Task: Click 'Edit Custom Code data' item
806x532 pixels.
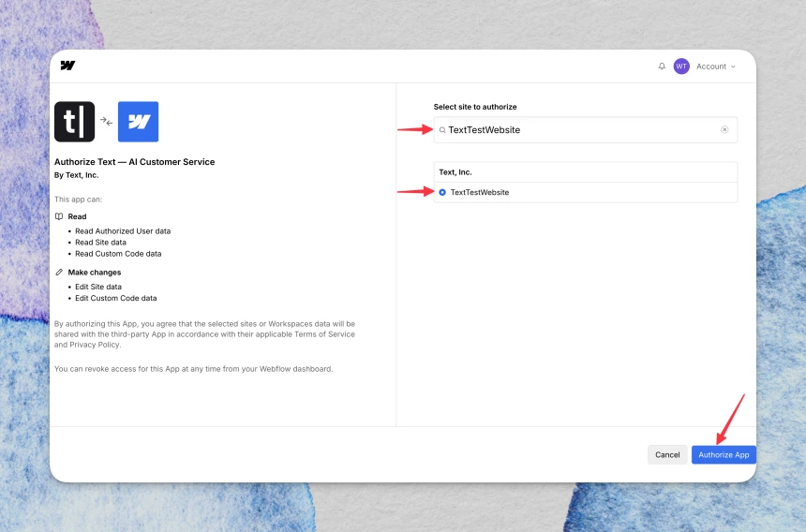Action: point(115,298)
